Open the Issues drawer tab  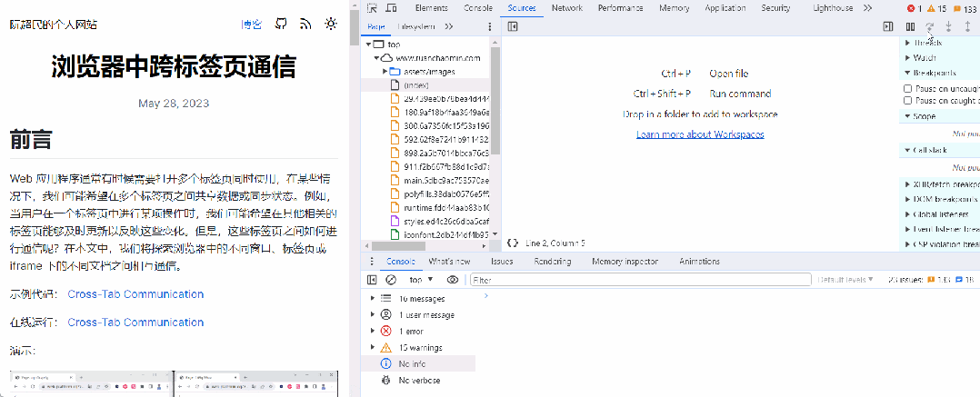[x=502, y=262]
